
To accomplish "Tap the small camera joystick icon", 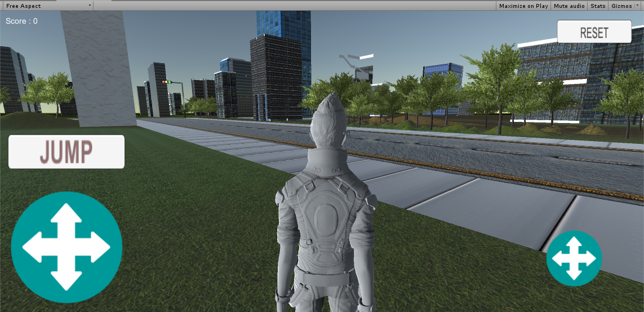I will [x=574, y=258].
